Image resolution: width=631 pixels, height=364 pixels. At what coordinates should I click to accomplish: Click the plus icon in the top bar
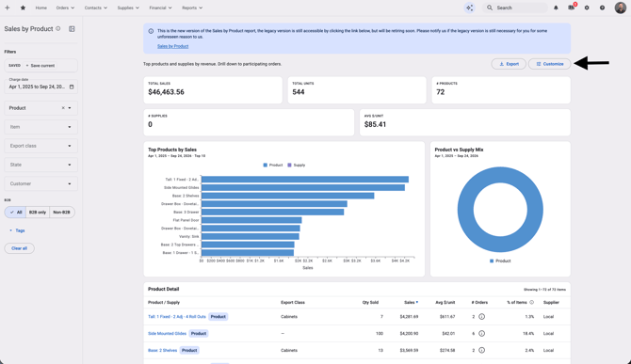[x=7, y=8]
